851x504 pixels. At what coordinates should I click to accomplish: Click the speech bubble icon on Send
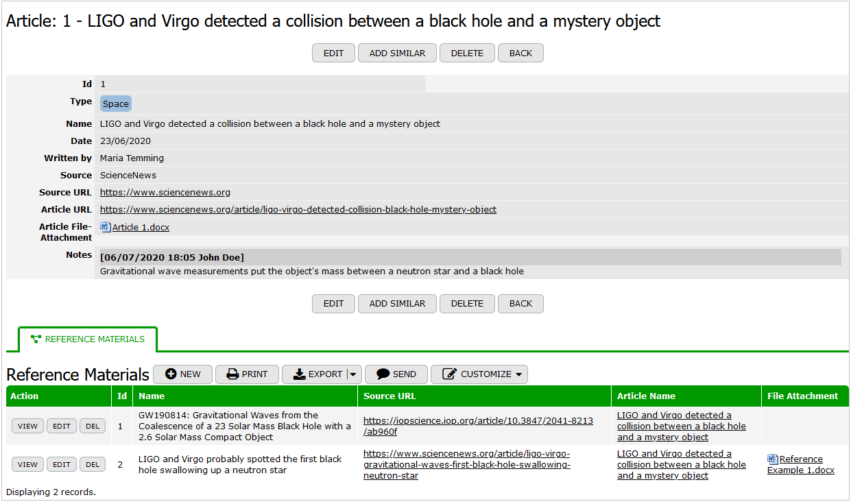coord(383,374)
